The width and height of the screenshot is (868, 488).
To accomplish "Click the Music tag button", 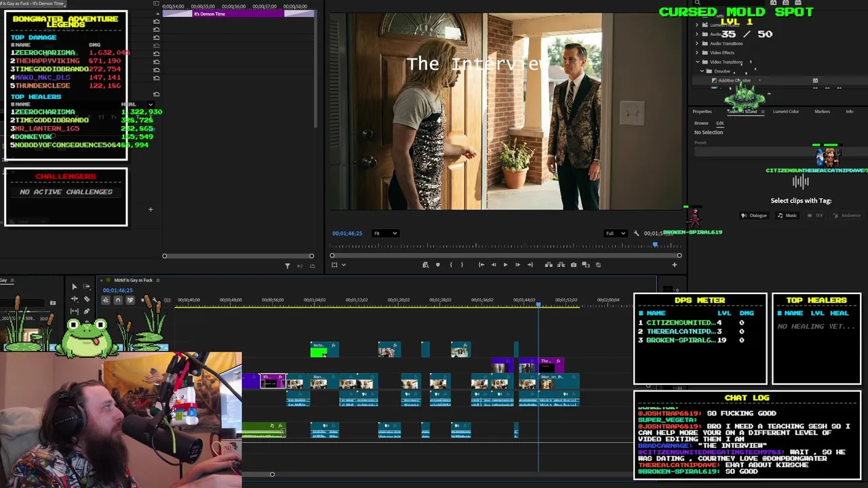I will coord(787,216).
